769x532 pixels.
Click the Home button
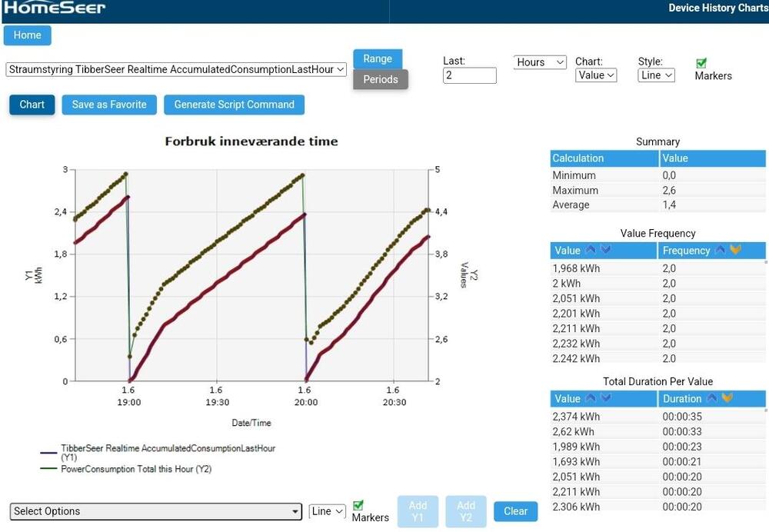click(28, 35)
